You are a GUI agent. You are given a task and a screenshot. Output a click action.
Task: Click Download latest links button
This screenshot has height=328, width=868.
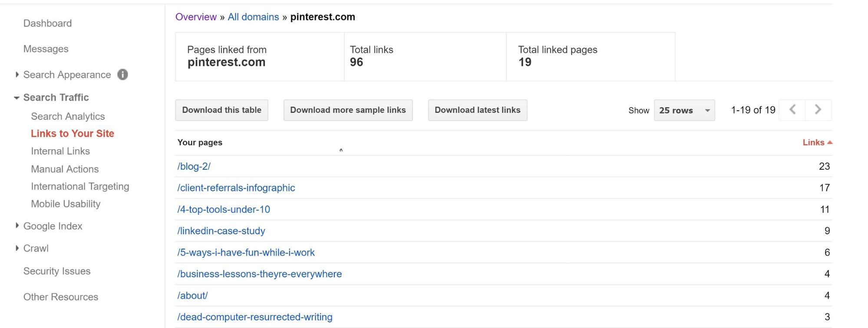[x=477, y=110]
